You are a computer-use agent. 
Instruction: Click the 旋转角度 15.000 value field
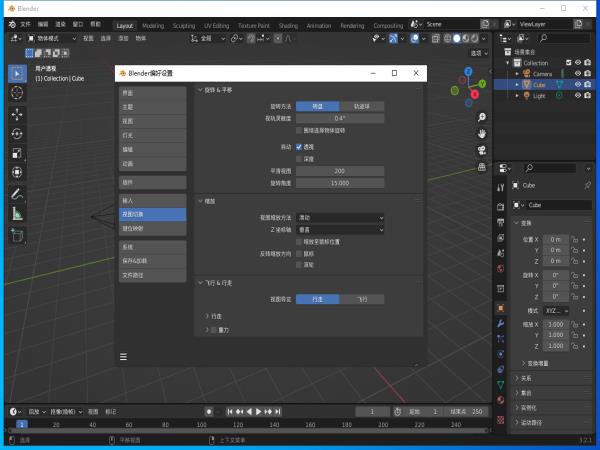coord(340,183)
